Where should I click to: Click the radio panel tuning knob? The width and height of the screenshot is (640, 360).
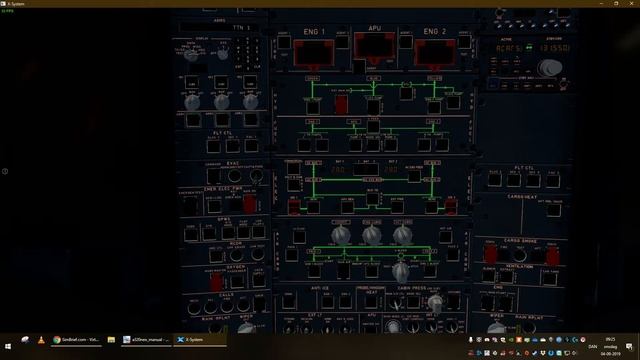click(x=549, y=68)
